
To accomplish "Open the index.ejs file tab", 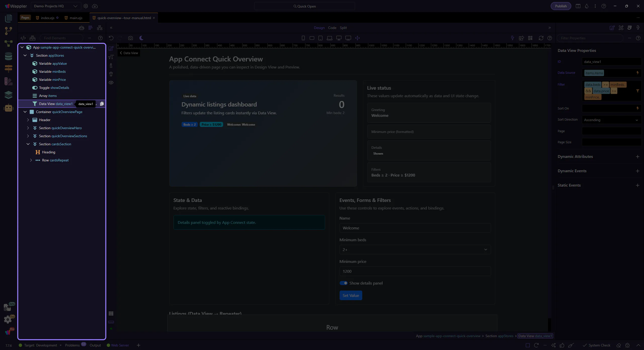I will click(48, 18).
